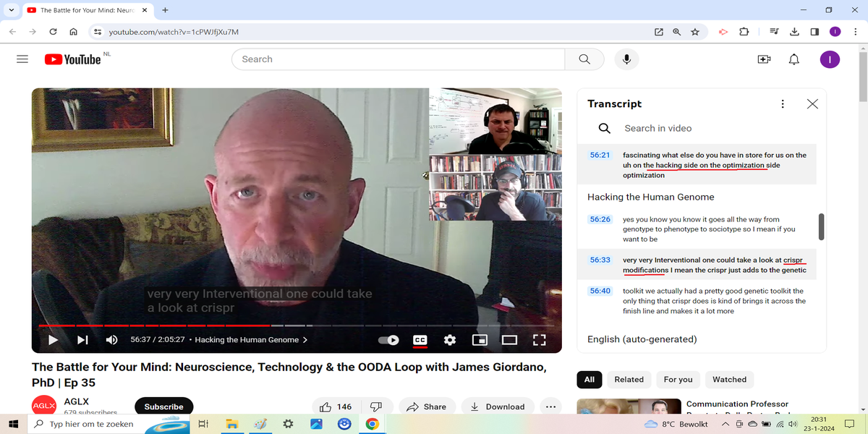Open File Explorer from the taskbar

tap(231, 424)
